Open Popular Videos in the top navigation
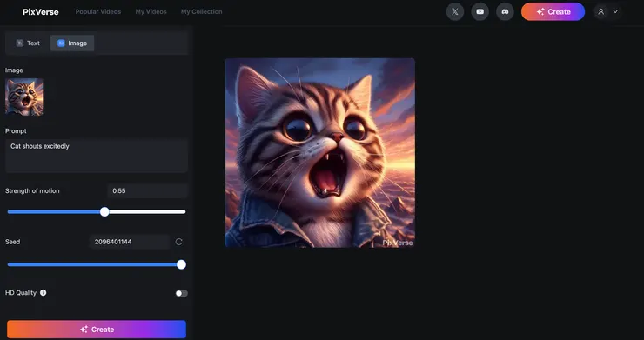This screenshot has height=340, width=644. coord(98,12)
